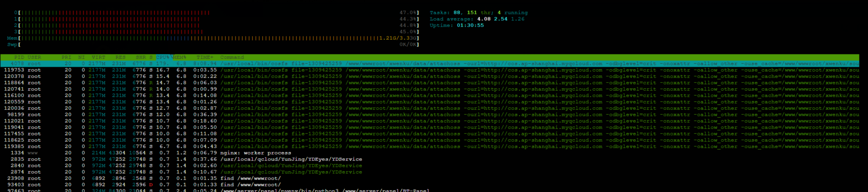Sort by the NI column header
The width and height of the screenshot is (868, 192).
tap(82, 57)
